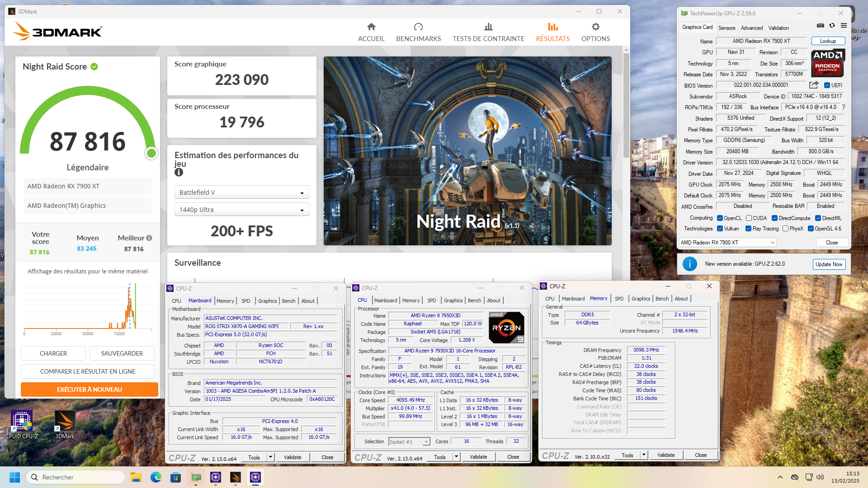Screen dimensions: 868x488
Task: Open File Explorer from the taskbar
Action: tap(136, 477)
